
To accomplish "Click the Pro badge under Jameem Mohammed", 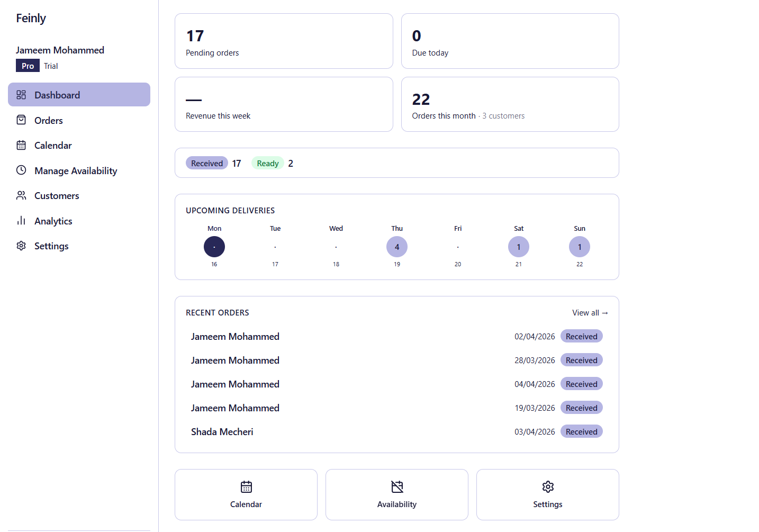I will [28, 66].
